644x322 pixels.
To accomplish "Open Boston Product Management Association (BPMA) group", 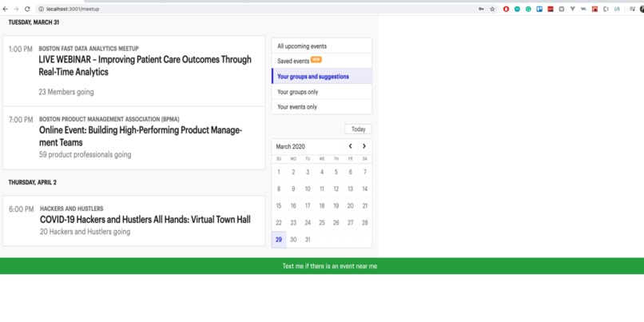I will [109, 119].
